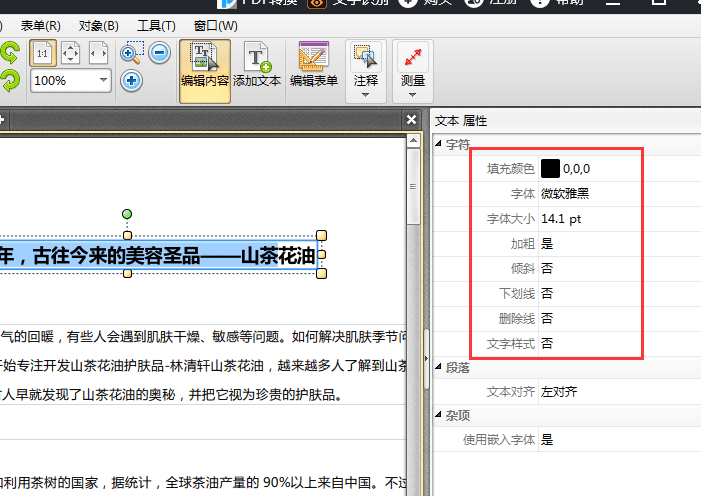Viewport: 701px width, 496px height.
Task: Click the 填充颜色 property label
Action: 511,169
